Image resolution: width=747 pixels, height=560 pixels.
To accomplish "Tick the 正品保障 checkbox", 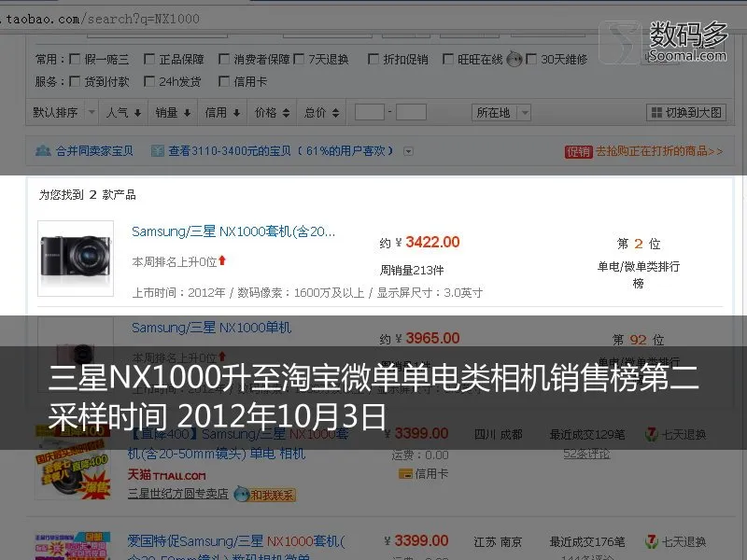I will pos(149,59).
